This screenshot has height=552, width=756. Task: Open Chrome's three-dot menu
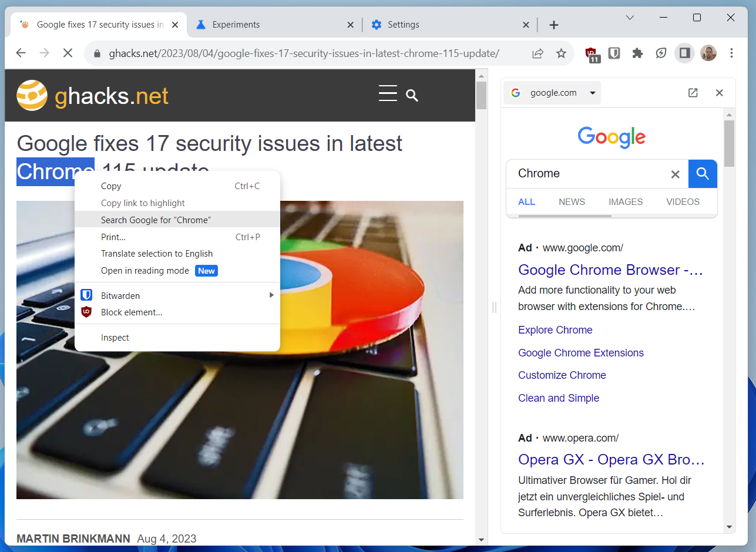[x=731, y=53]
